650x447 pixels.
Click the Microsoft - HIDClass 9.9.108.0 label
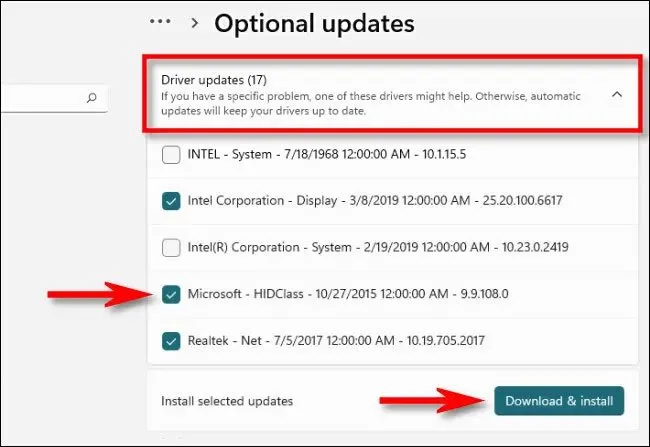coord(348,294)
